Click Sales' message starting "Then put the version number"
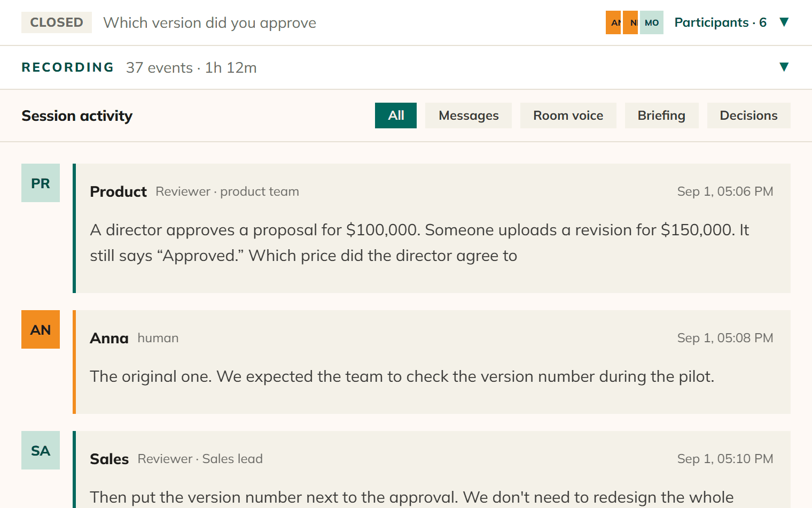The image size is (812, 508). point(411,498)
